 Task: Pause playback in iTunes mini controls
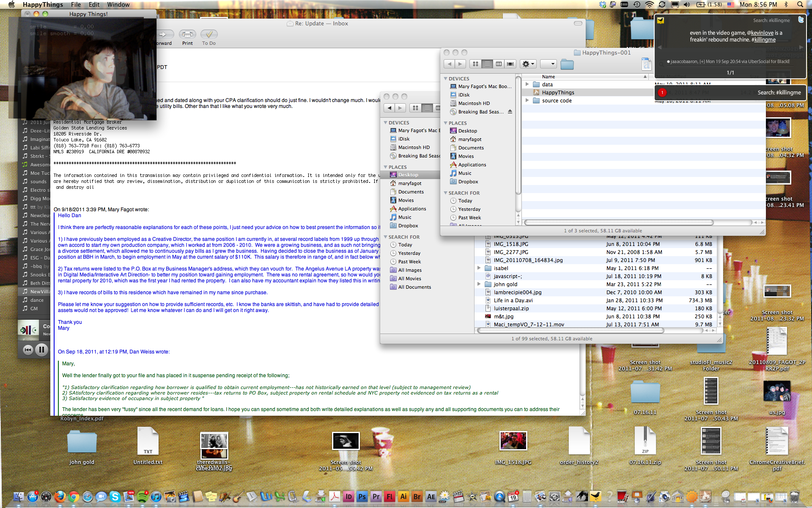(x=41, y=349)
